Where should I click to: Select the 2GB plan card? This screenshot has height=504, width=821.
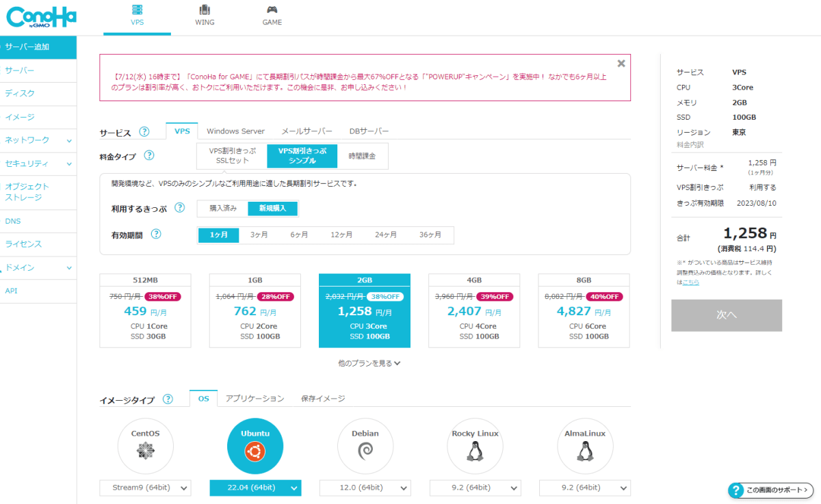tap(365, 310)
